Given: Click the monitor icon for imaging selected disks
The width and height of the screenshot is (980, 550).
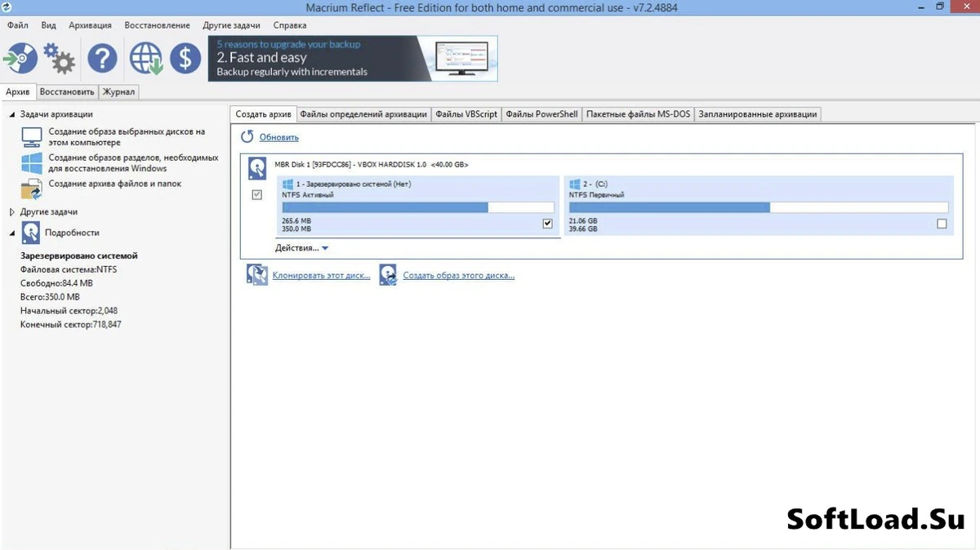Looking at the screenshot, I should coord(32,136).
